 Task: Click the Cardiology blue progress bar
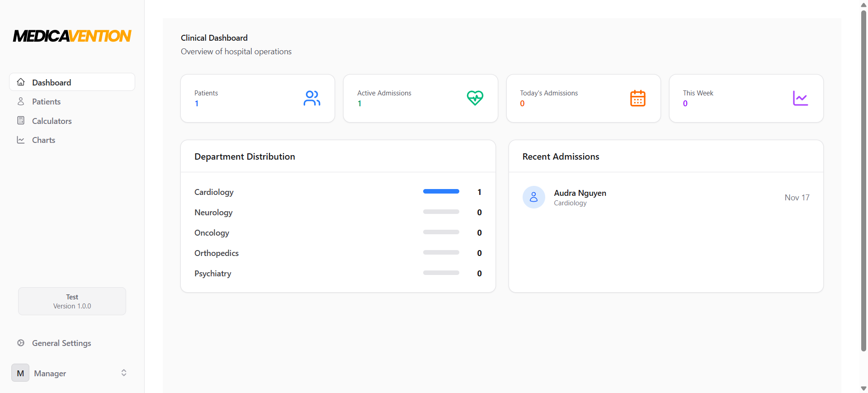point(441,191)
